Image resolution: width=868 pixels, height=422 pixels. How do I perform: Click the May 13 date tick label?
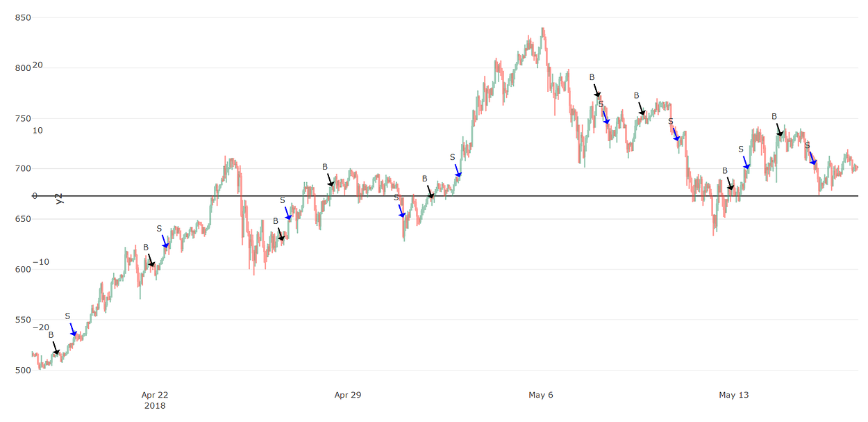[x=734, y=395]
